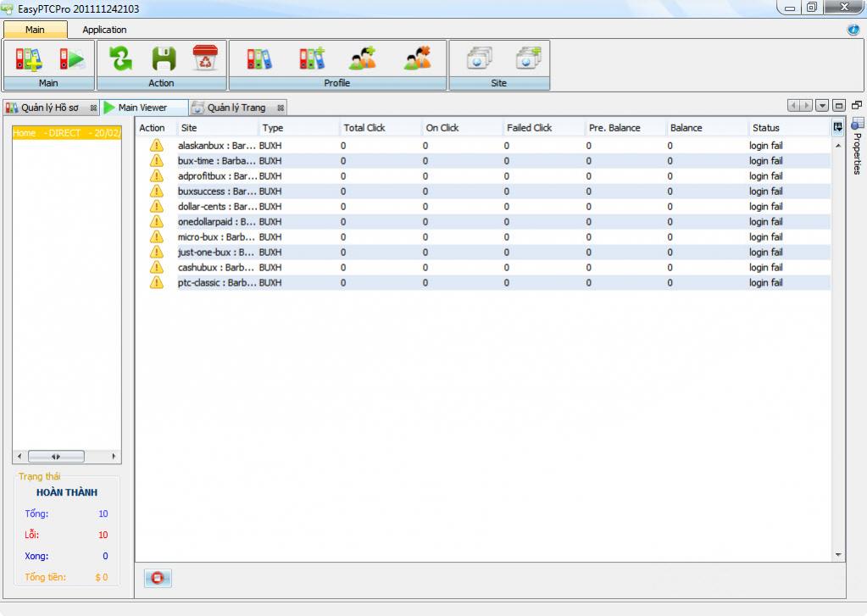Click the green refresh arrows icon
The width and height of the screenshot is (867, 616).
tap(120, 58)
